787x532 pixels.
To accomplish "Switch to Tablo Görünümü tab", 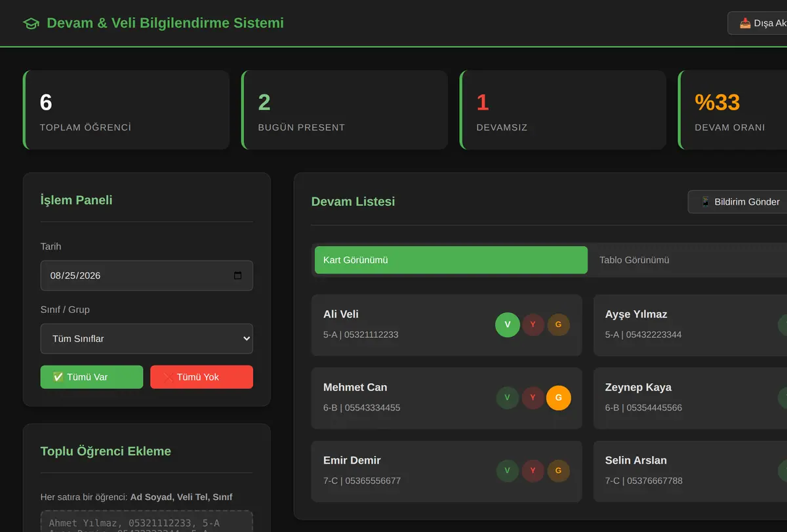I will 688,260.
